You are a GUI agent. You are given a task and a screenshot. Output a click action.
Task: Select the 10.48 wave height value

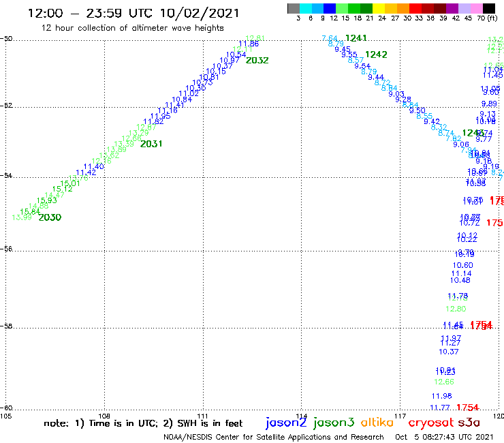[460, 280]
